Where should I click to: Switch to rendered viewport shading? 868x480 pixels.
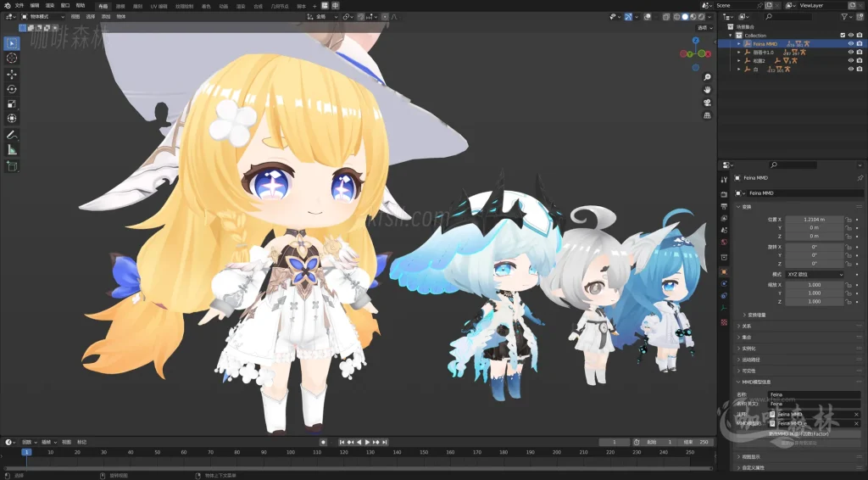(x=701, y=17)
